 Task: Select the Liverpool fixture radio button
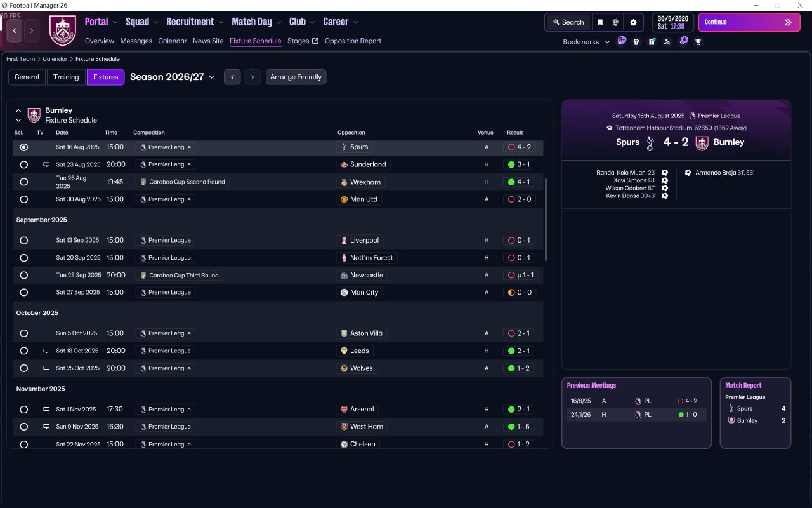tap(23, 241)
